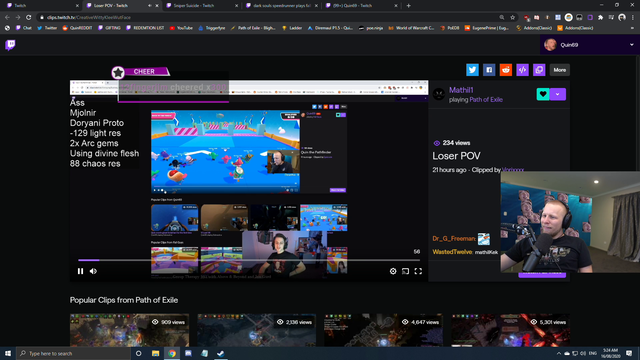This screenshot has height=360, width=640.
Task: Close the Loser POV - Twitch tab
Action: tap(157, 6)
